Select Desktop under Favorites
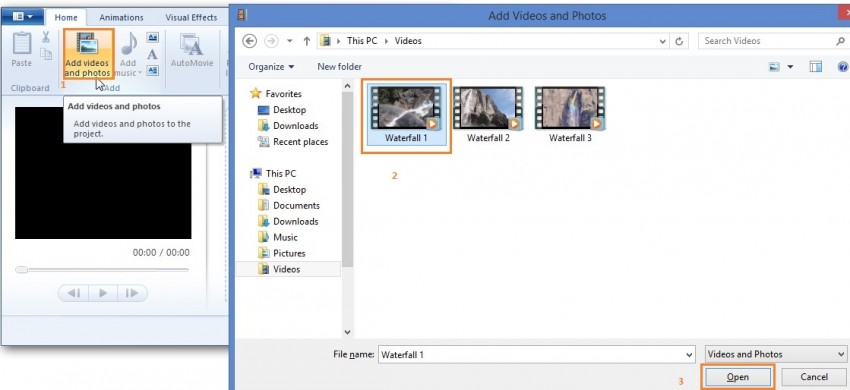This screenshot has height=390, width=850. pyautogui.click(x=282, y=110)
